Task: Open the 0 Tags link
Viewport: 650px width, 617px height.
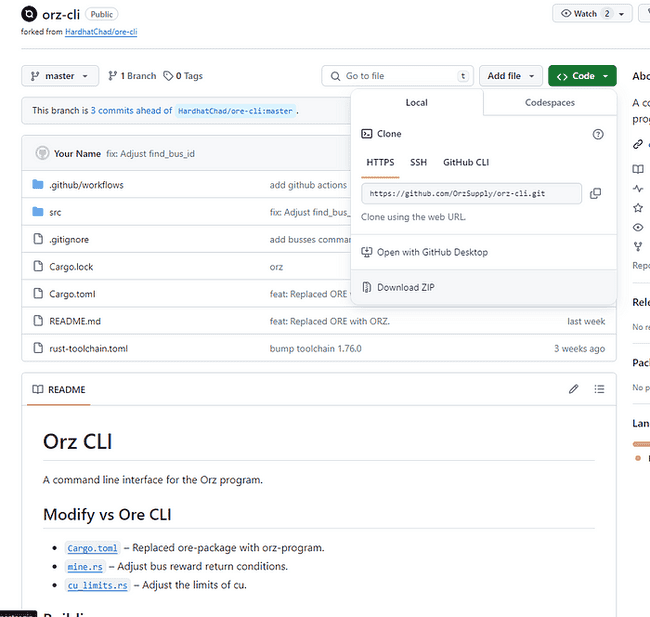Action: pyautogui.click(x=183, y=76)
